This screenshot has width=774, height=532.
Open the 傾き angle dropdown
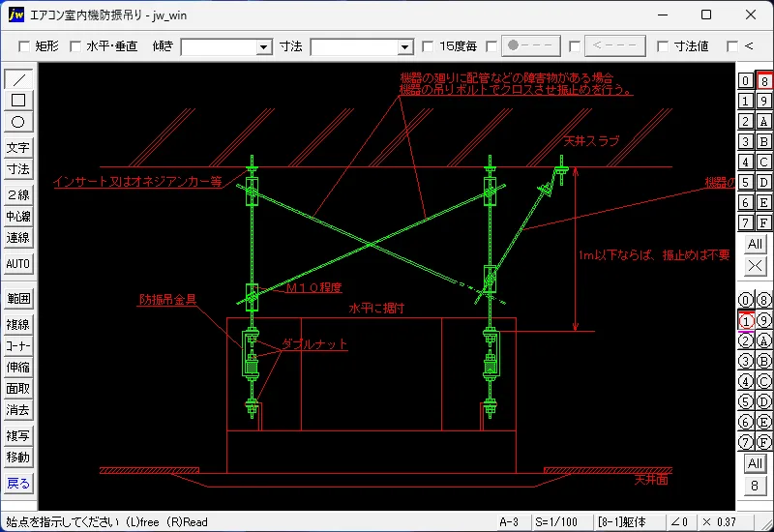pos(264,46)
